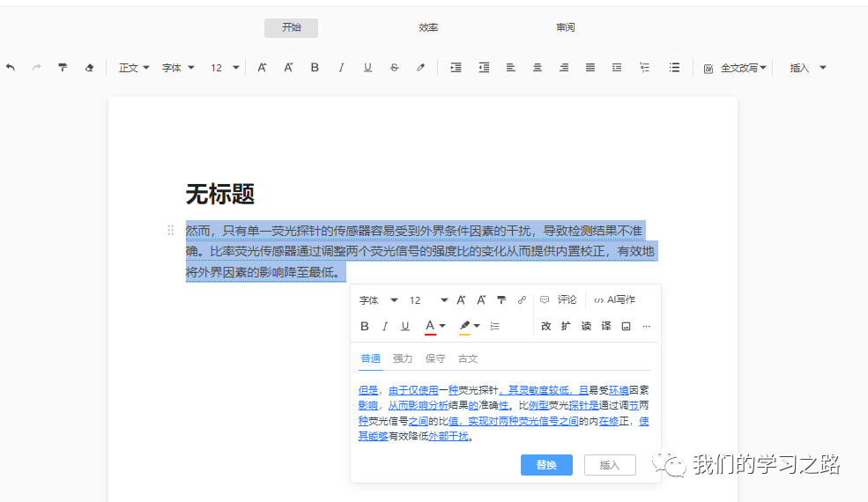Click format painter in floating toolbar

pyautogui.click(x=501, y=300)
